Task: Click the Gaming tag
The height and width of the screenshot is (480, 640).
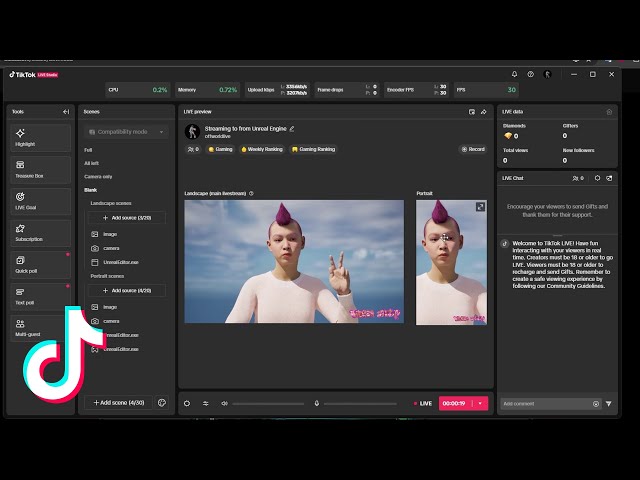Action: 220,149
